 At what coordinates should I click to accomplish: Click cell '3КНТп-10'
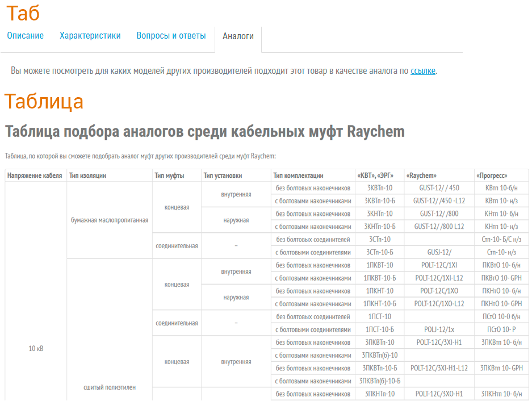pos(380,214)
